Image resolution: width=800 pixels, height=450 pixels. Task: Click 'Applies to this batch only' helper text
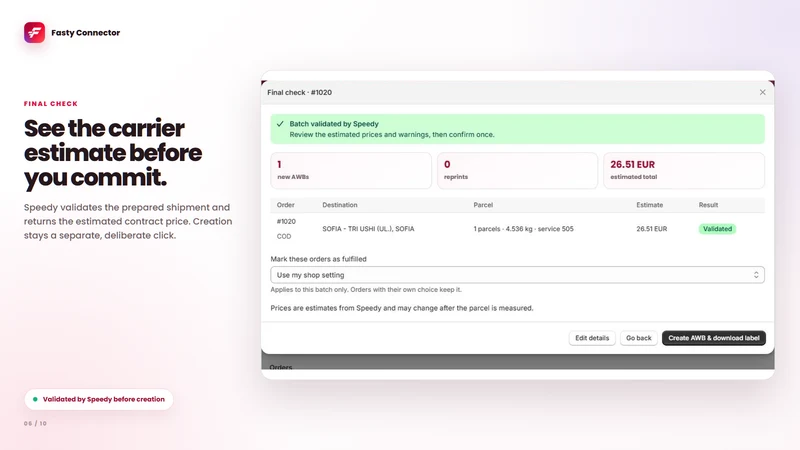point(366,289)
